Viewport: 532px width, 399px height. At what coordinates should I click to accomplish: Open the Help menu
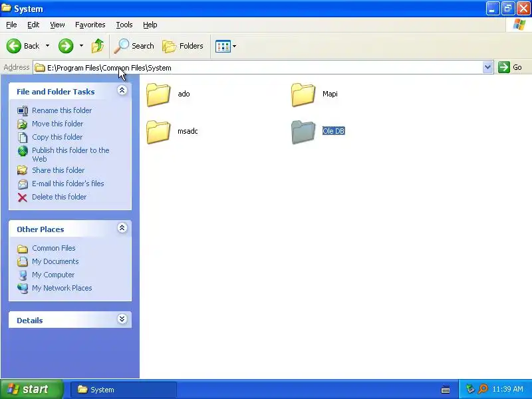pyautogui.click(x=150, y=25)
